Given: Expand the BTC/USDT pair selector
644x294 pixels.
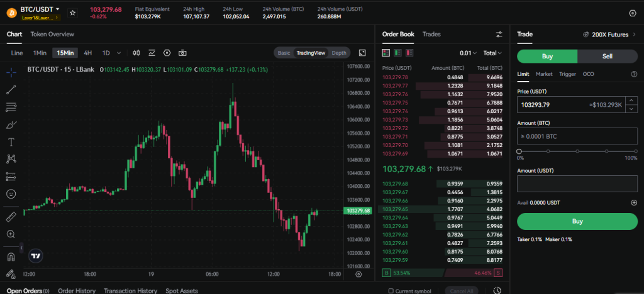Looking at the screenshot, I should pyautogui.click(x=57, y=9).
